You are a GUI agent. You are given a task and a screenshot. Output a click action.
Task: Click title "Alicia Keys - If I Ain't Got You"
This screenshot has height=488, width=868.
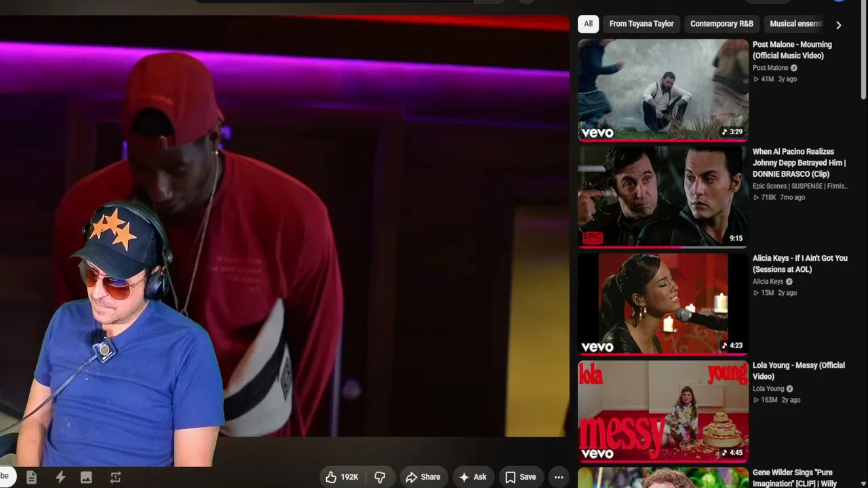pyautogui.click(x=800, y=264)
